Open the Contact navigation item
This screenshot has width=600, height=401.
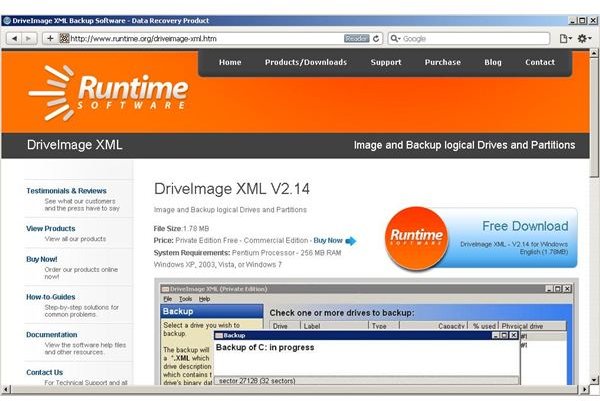click(x=540, y=62)
